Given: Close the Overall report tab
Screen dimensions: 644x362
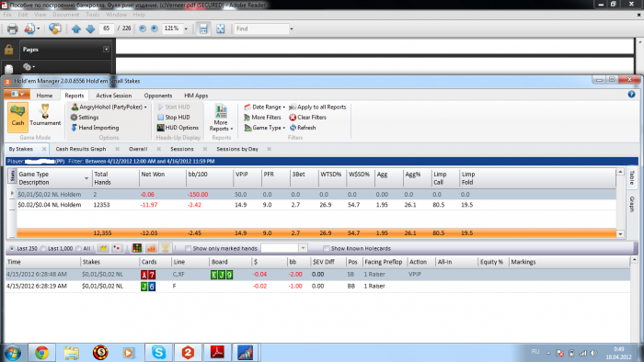Looking at the screenshot, I should click(158, 149).
